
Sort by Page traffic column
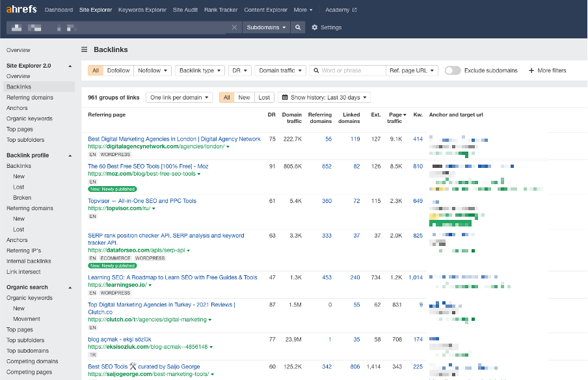tap(397, 118)
